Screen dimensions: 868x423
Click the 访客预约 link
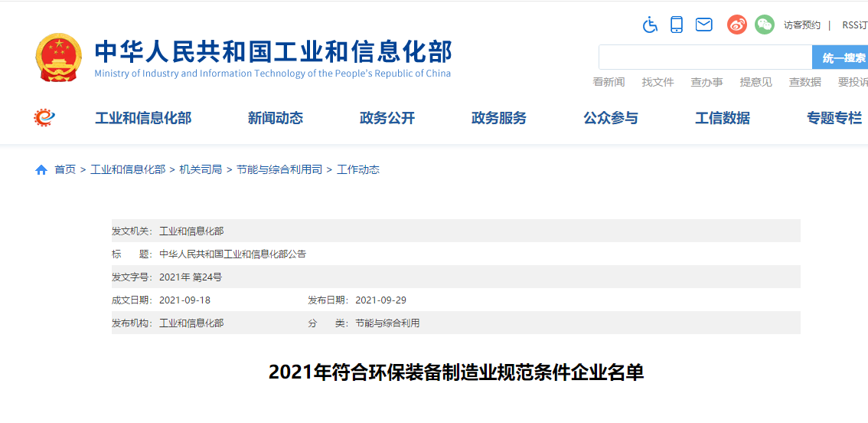(801, 25)
